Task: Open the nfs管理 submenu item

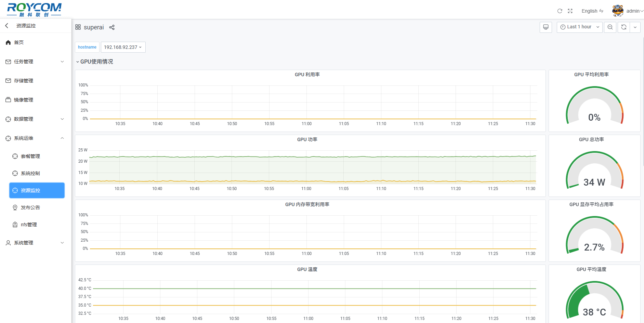Action: coord(37,225)
